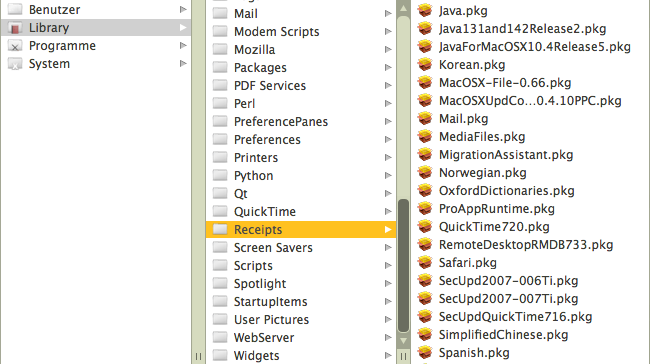Click the WebServer folder icon
The image size is (650, 364).
pyautogui.click(x=220, y=337)
